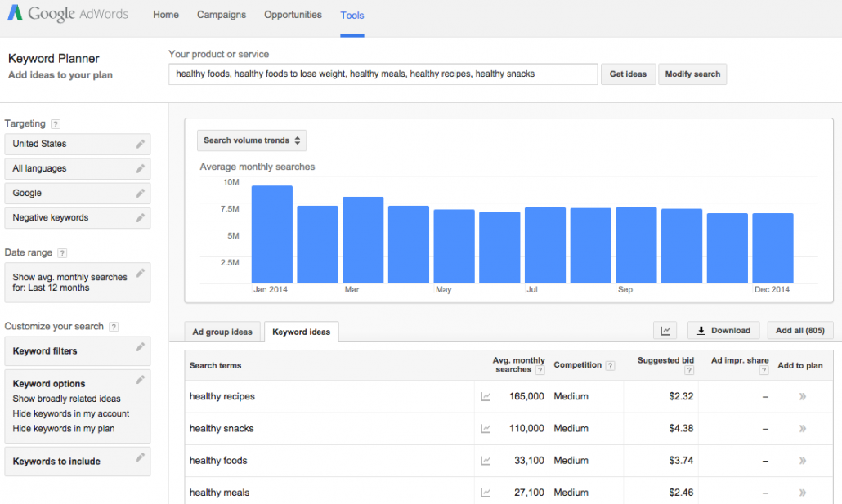Edit the Negative keywords pencil icon
The width and height of the screenshot is (842, 504).
[140, 218]
